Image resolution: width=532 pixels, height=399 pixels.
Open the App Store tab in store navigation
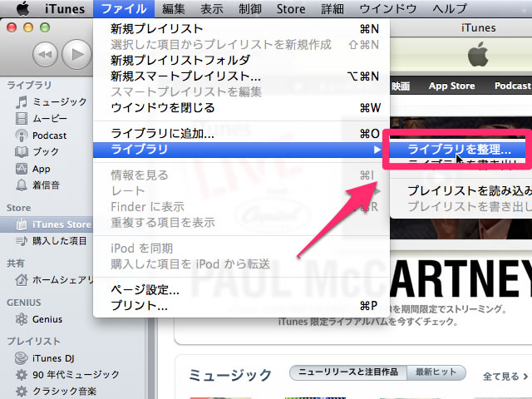[x=451, y=86]
